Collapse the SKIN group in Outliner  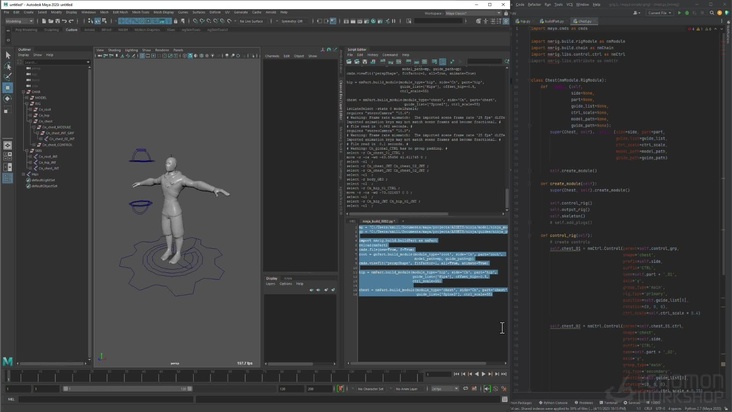pyautogui.click(x=28, y=150)
